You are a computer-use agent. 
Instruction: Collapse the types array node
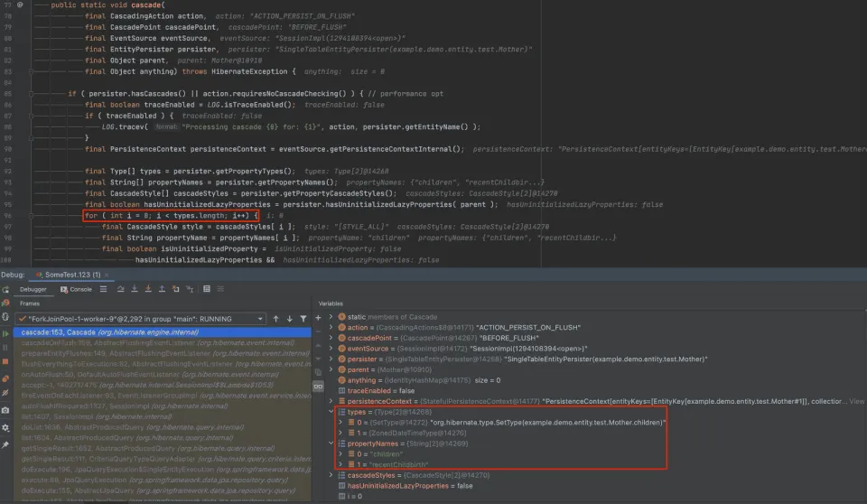tap(331, 412)
